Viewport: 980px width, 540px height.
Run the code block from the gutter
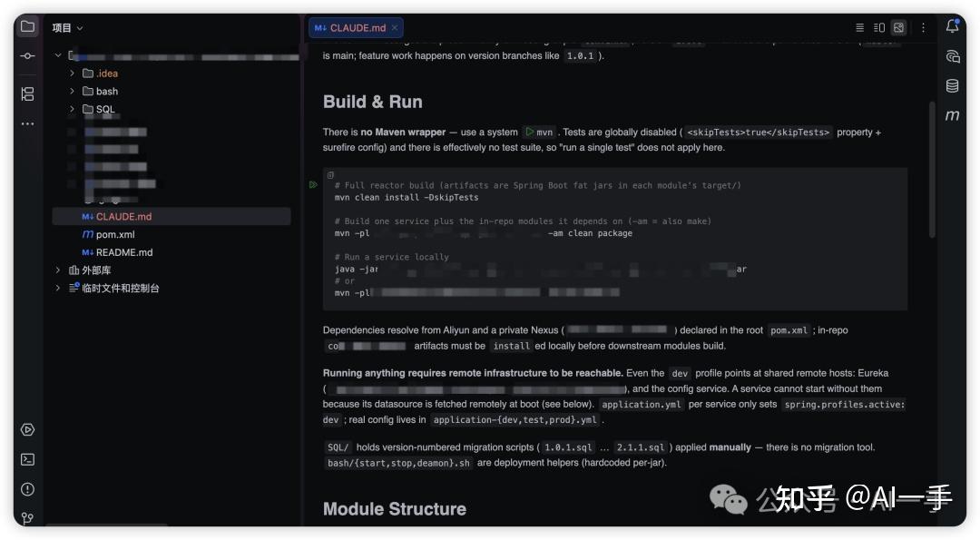pos(313,185)
